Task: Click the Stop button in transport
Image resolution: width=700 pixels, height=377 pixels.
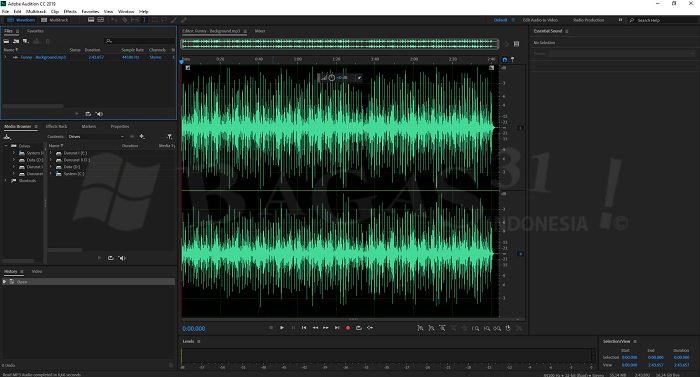Action: point(271,328)
